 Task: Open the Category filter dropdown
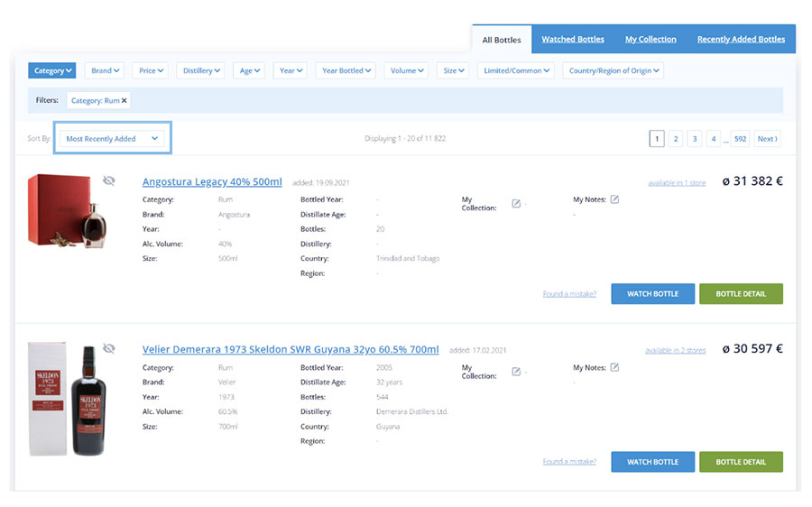tap(53, 70)
